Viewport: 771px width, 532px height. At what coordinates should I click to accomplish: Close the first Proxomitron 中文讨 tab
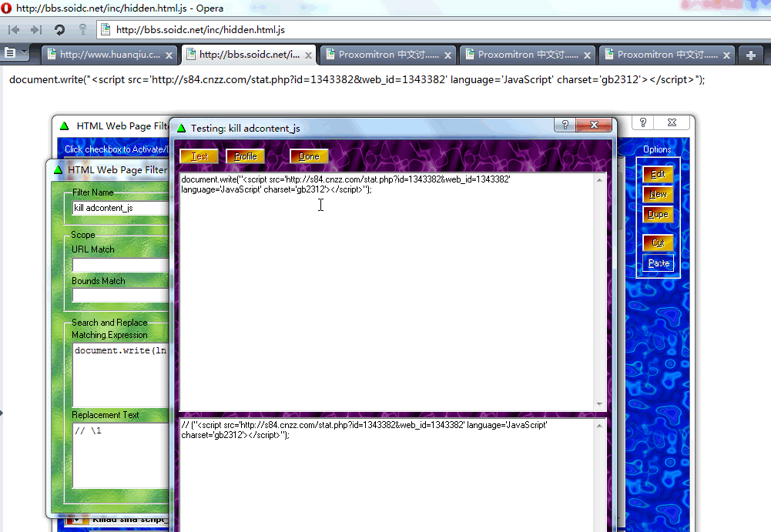point(448,55)
